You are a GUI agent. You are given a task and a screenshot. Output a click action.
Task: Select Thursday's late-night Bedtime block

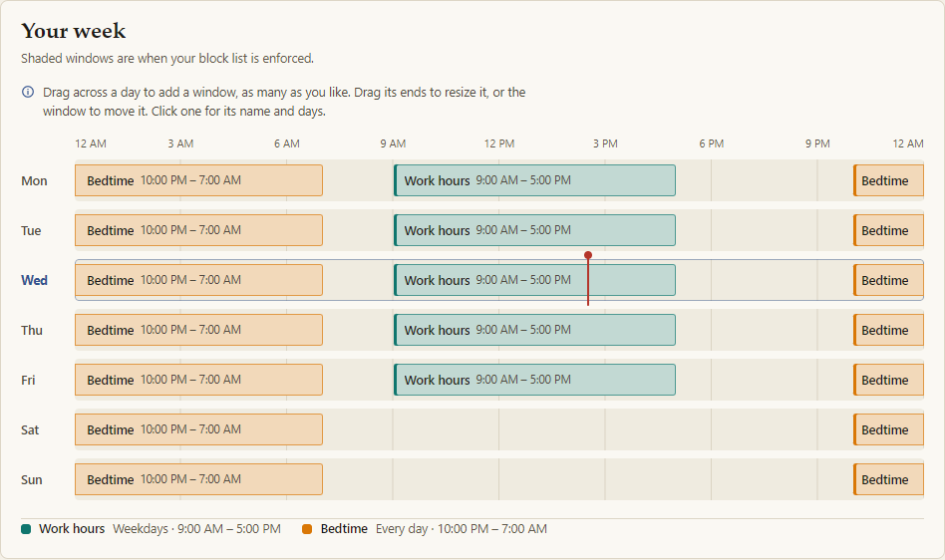click(888, 331)
